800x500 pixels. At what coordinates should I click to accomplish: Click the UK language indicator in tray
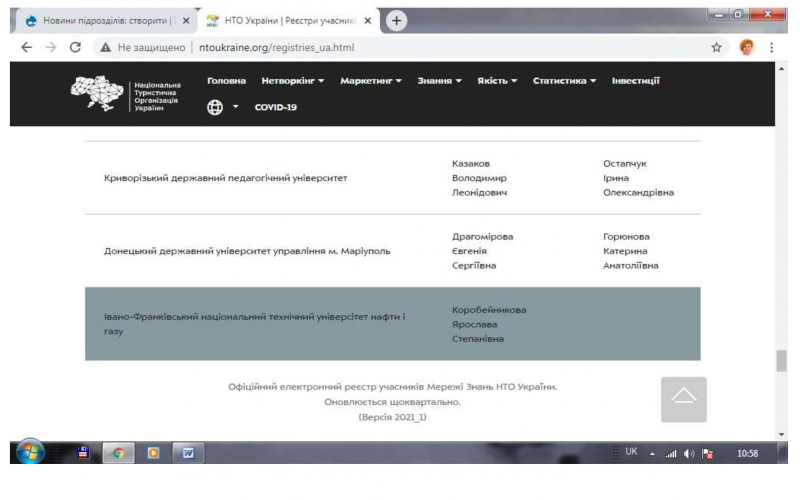click(631, 452)
